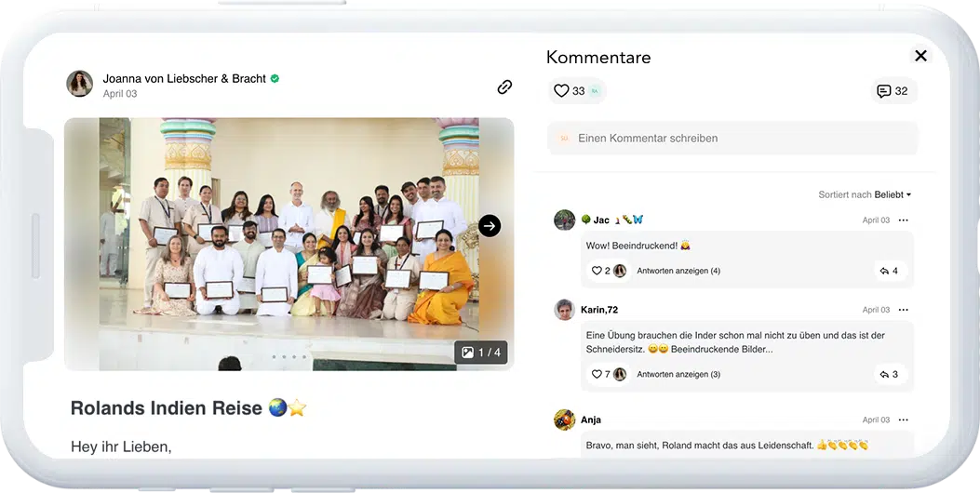Viewport: 980px width, 493px height.
Task: Show 3 replies under Karin,72's comment
Action: point(678,374)
